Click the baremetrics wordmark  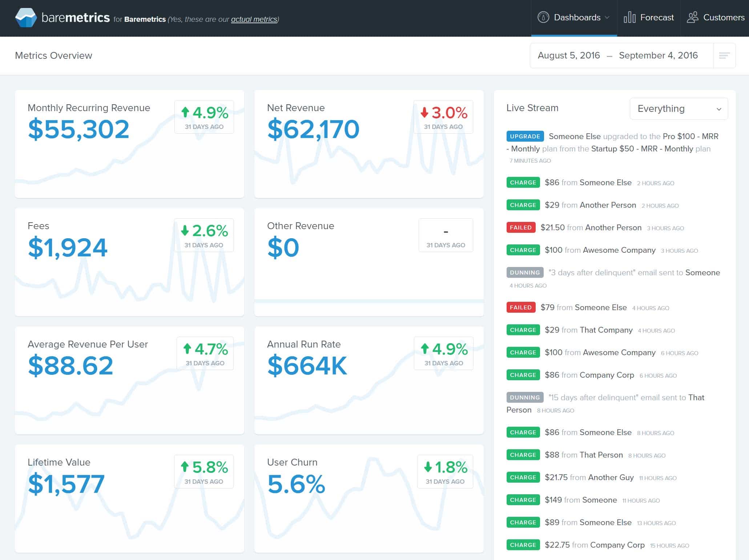coord(76,17)
